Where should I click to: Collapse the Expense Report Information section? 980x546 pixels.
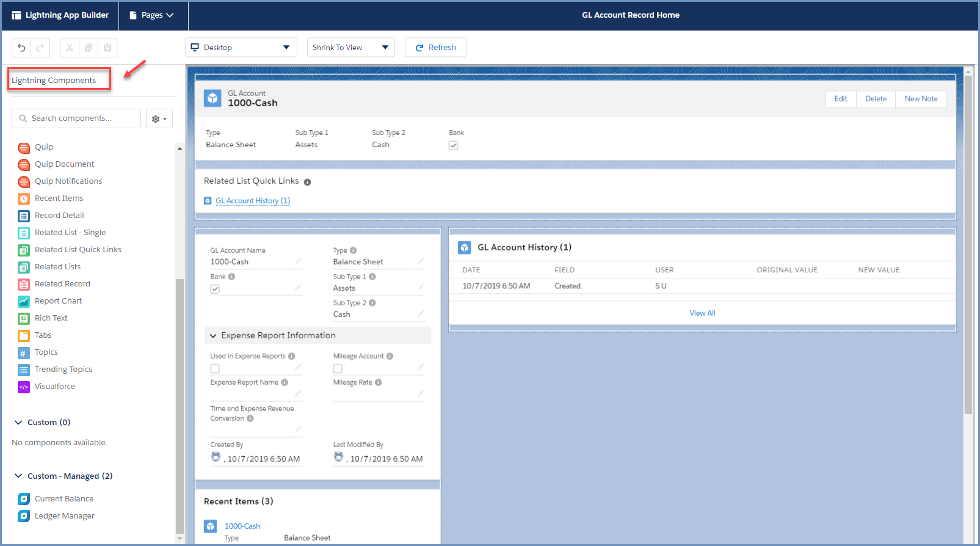point(213,336)
